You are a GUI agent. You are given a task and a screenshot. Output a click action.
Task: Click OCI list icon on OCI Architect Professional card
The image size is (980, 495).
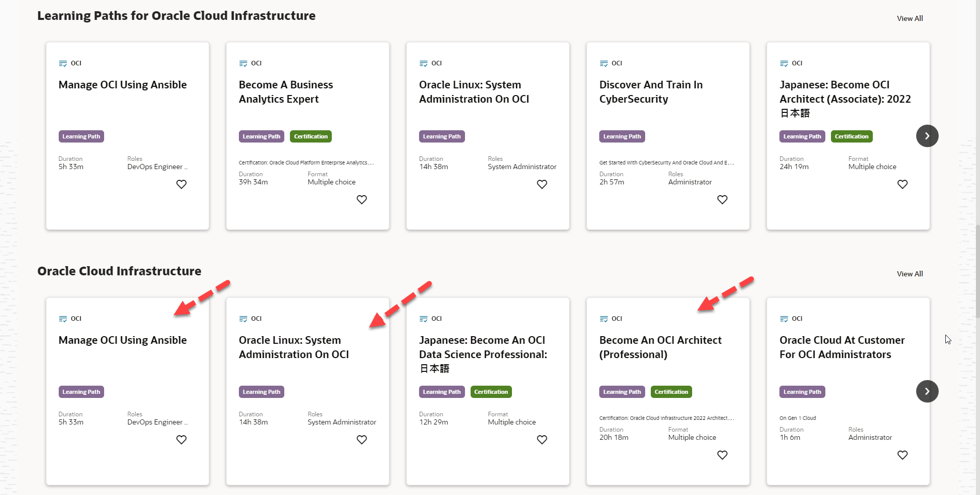603,319
